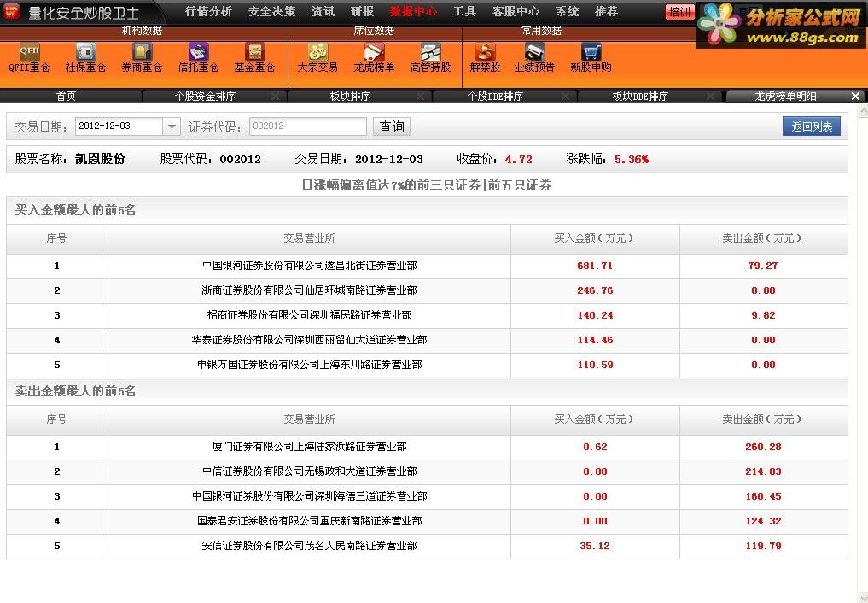Screen dimensions: 868x603
Task: Click buy amount 681.71 cell
Action: pos(595,266)
